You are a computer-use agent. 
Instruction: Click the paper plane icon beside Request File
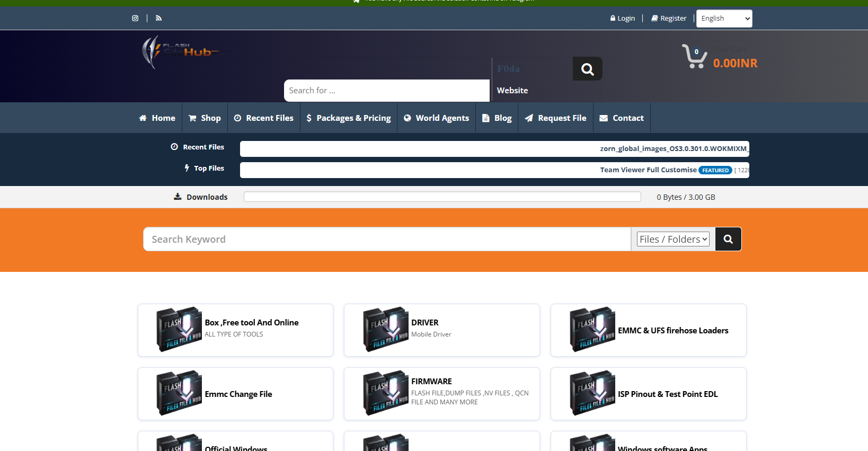point(529,118)
